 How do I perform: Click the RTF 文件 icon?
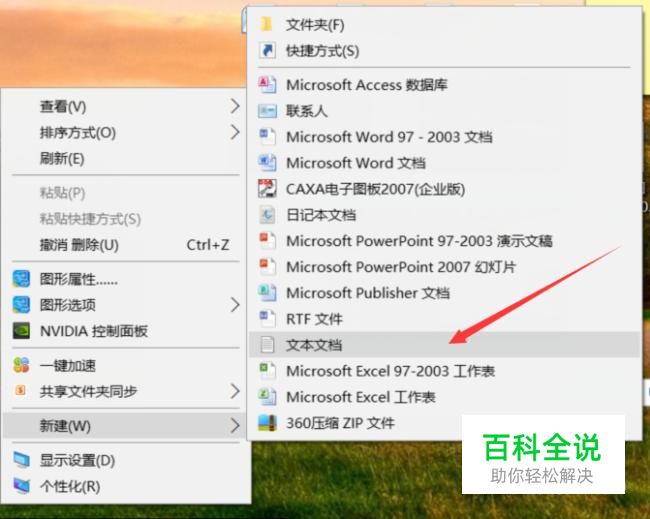[x=267, y=319]
